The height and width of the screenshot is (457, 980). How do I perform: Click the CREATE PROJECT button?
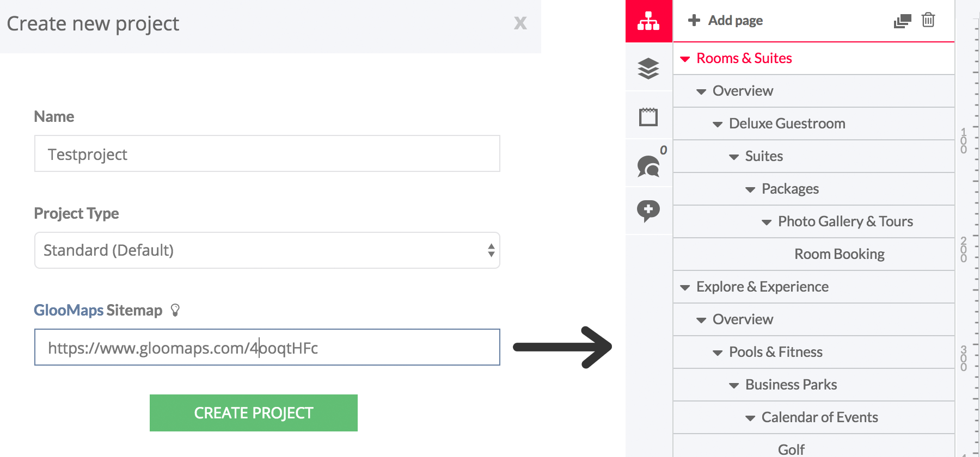coord(254,413)
